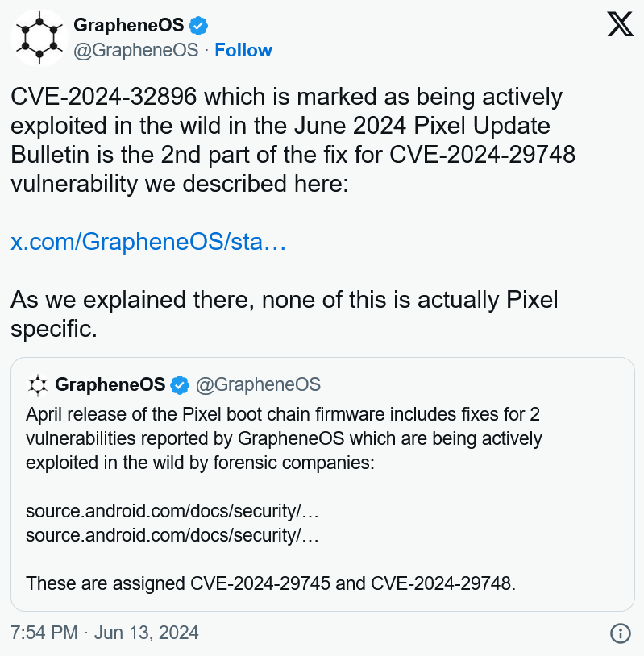Open the large GrapheneOS profile avatar
This screenshot has width=644, height=656.
(39, 38)
